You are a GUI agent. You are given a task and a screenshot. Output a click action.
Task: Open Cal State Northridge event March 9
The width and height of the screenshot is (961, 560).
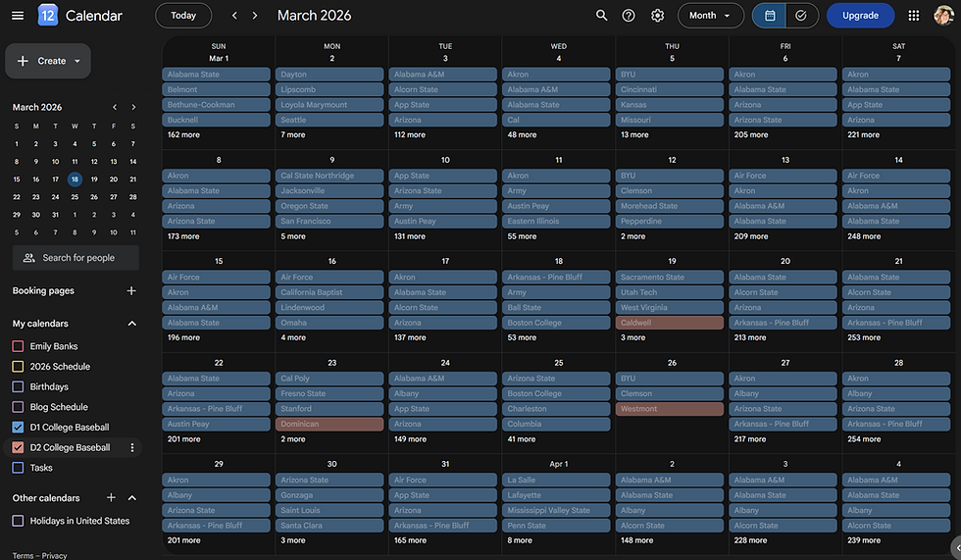329,176
